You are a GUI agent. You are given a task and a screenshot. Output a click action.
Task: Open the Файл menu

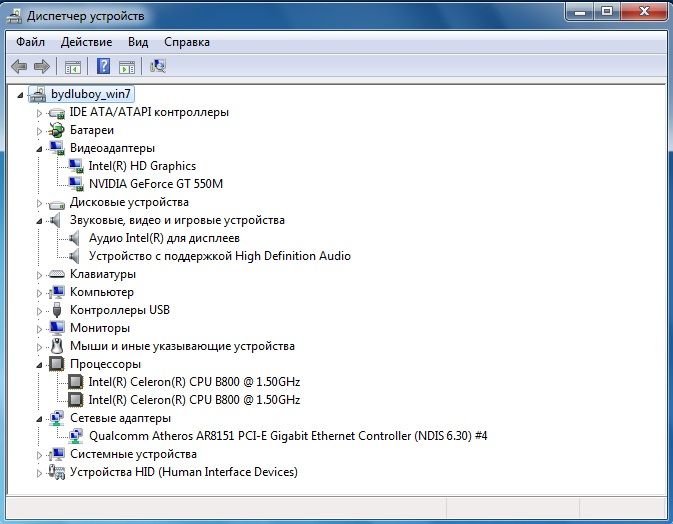(x=30, y=42)
